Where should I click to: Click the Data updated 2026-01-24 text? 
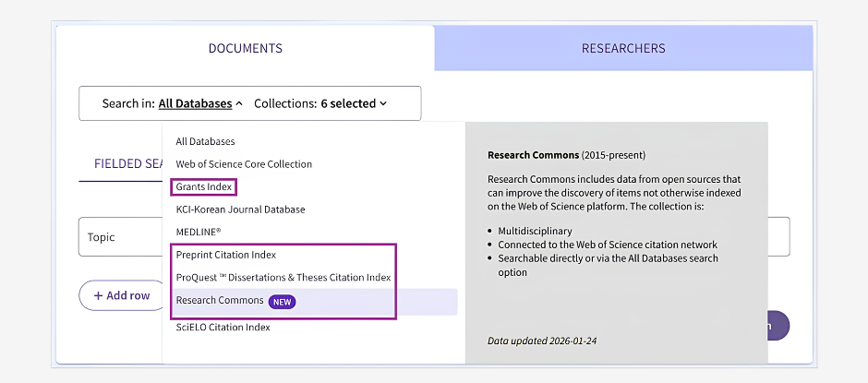click(x=542, y=341)
